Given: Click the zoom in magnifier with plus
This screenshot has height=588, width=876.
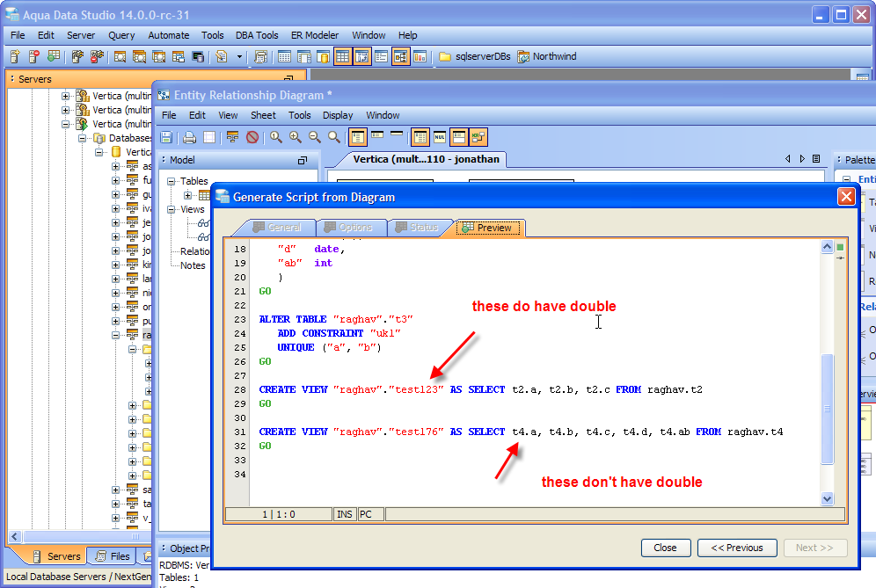Looking at the screenshot, I should pyautogui.click(x=295, y=137).
